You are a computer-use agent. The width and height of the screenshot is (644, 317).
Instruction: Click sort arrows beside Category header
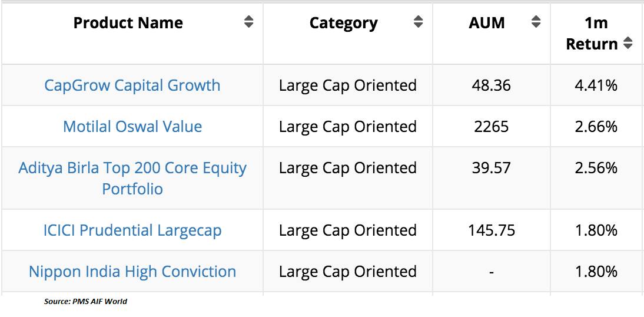(x=418, y=22)
